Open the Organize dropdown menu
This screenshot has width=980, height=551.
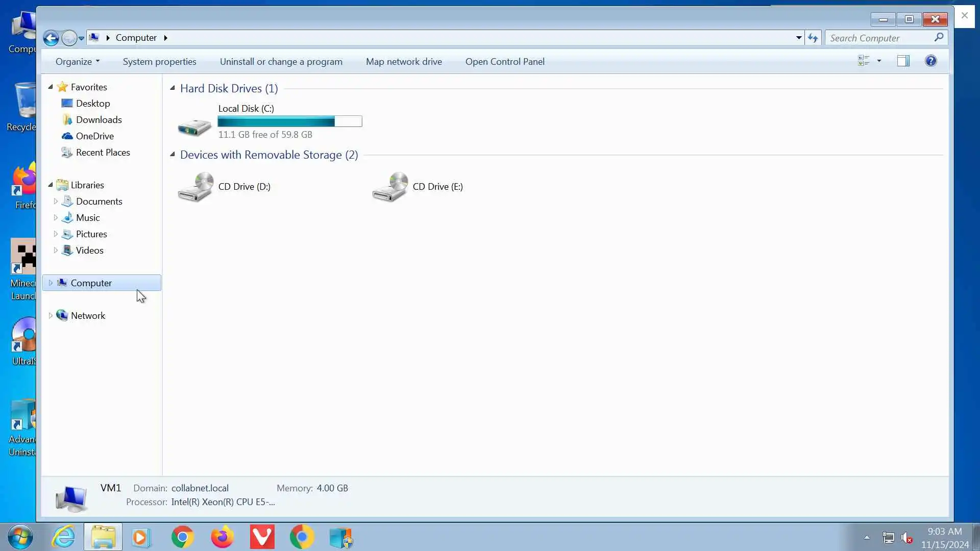point(78,62)
